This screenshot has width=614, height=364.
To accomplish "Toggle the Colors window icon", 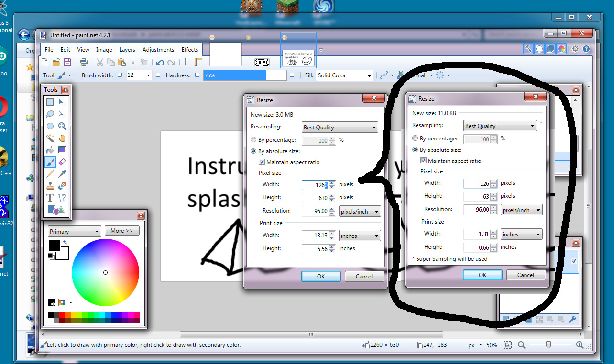I will pyautogui.click(x=561, y=49).
